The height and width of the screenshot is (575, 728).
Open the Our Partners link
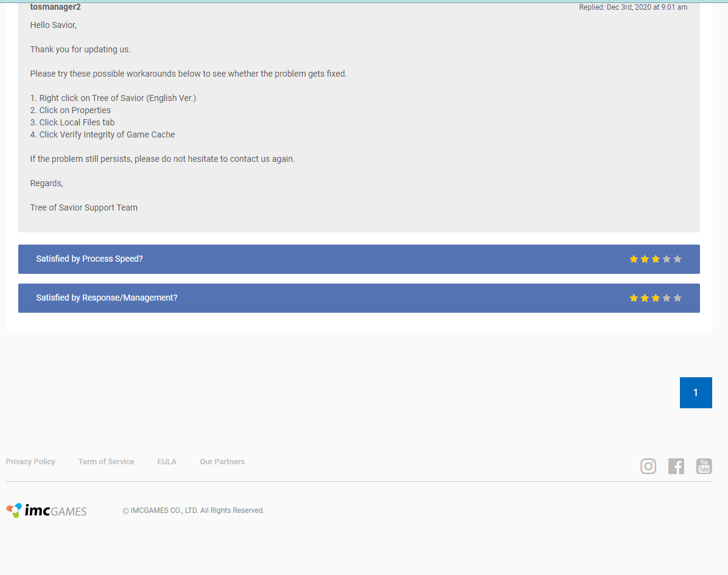[222, 462]
